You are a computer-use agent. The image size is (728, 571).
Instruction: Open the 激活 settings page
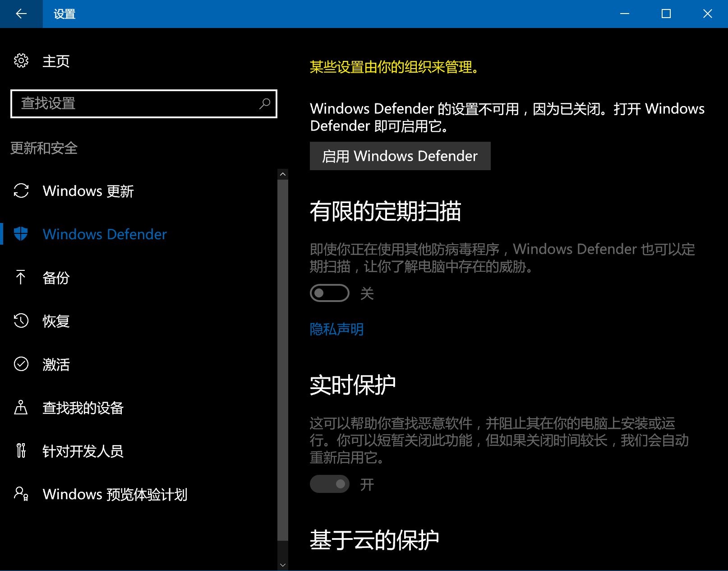tap(56, 364)
